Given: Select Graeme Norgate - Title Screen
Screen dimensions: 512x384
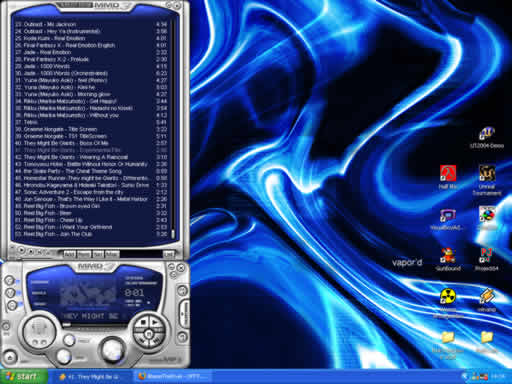Looking at the screenshot, I should (x=91, y=129).
